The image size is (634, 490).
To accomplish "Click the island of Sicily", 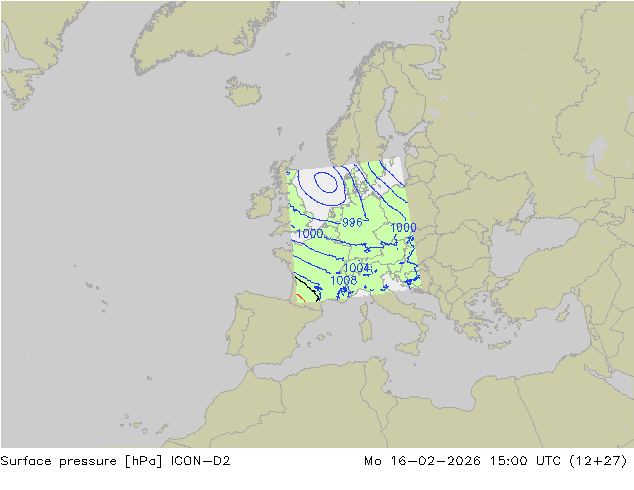I will [x=410, y=348].
